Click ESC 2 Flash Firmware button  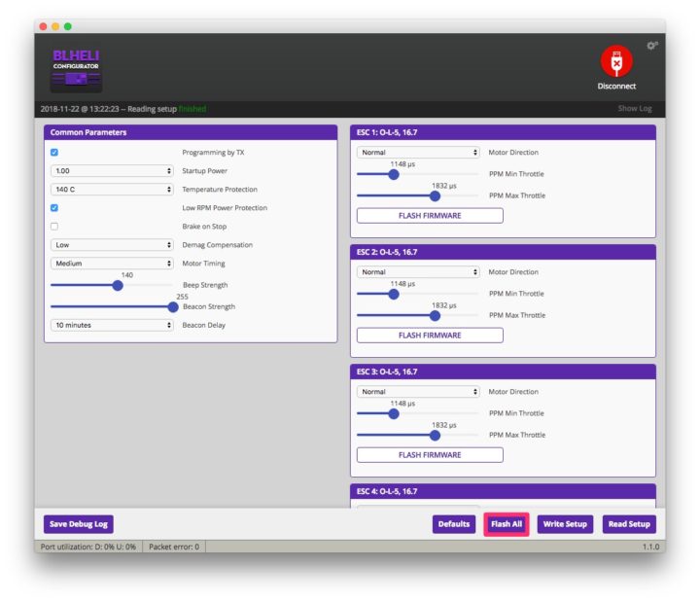point(430,336)
